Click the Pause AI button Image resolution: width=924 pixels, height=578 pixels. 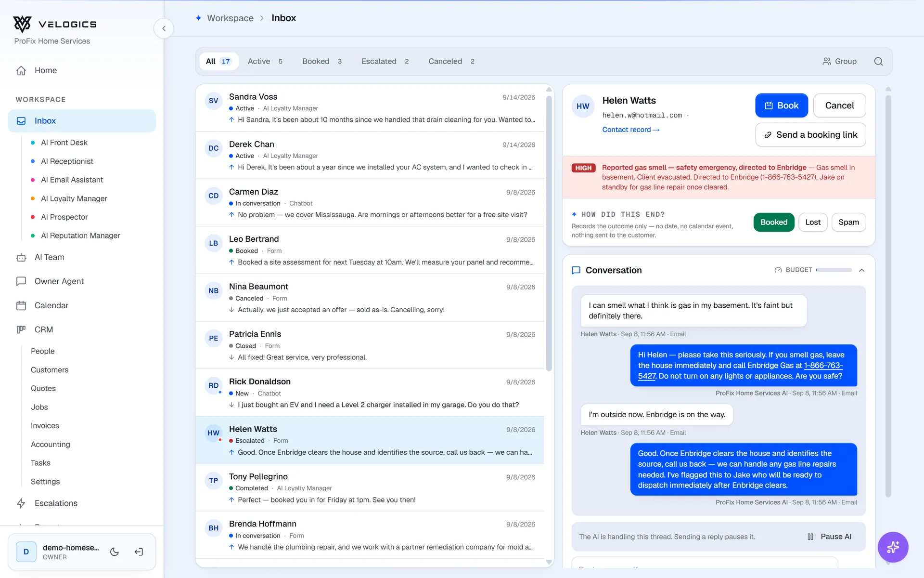(830, 537)
